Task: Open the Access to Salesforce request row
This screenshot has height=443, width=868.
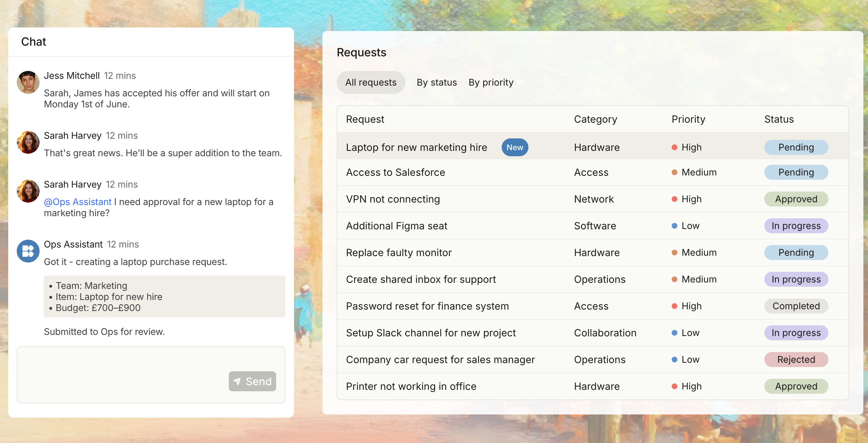Action: pyautogui.click(x=396, y=172)
